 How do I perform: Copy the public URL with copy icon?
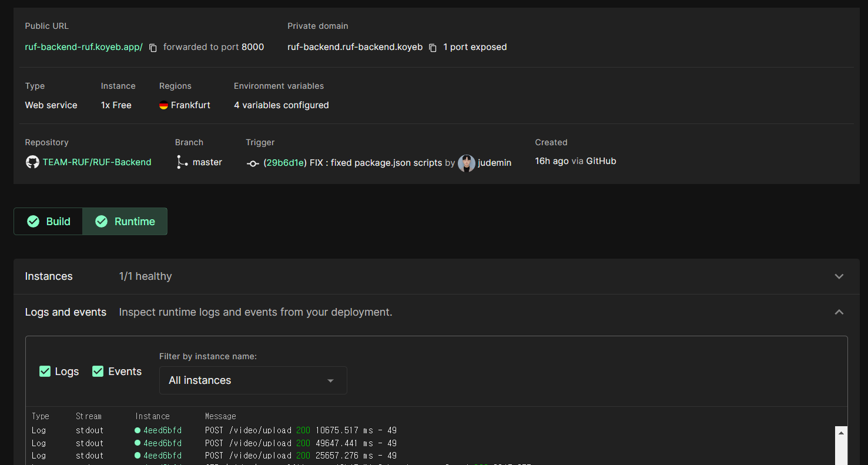pyautogui.click(x=153, y=48)
